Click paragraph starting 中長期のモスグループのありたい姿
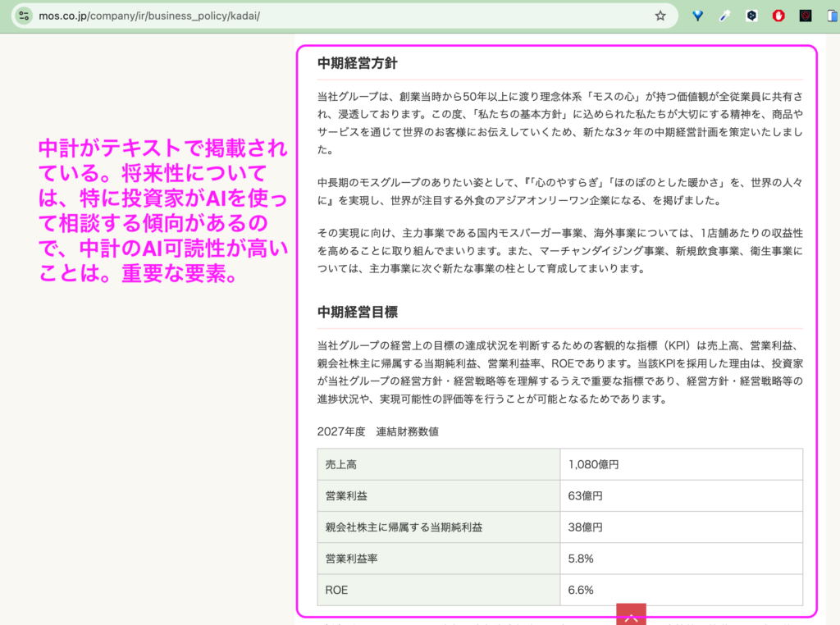 [559, 191]
